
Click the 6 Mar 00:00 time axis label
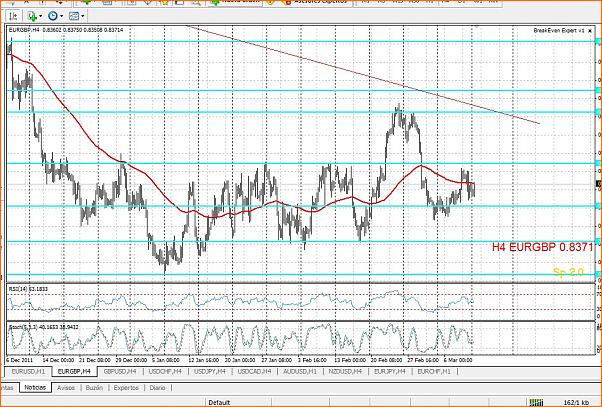click(x=458, y=360)
